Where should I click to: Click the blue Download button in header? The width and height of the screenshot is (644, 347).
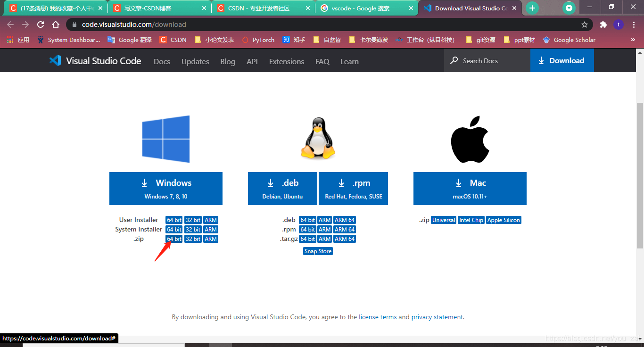(562, 60)
